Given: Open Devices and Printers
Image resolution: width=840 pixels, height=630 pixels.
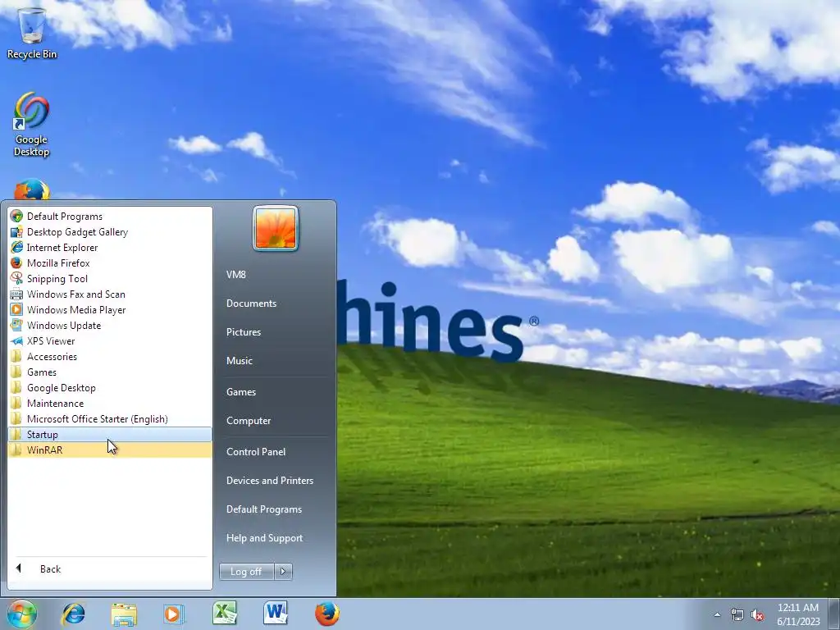Looking at the screenshot, I should [276, 481].
